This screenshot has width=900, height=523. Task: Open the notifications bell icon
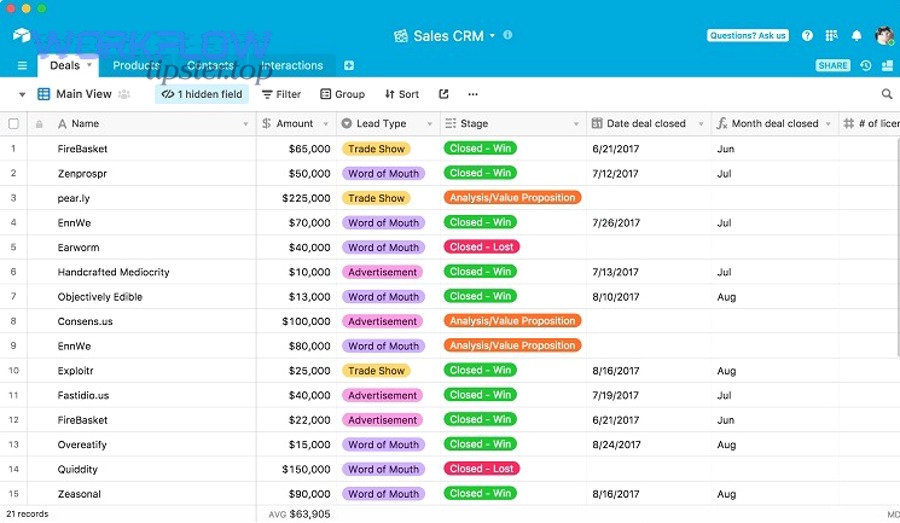[x=856, y=36]
